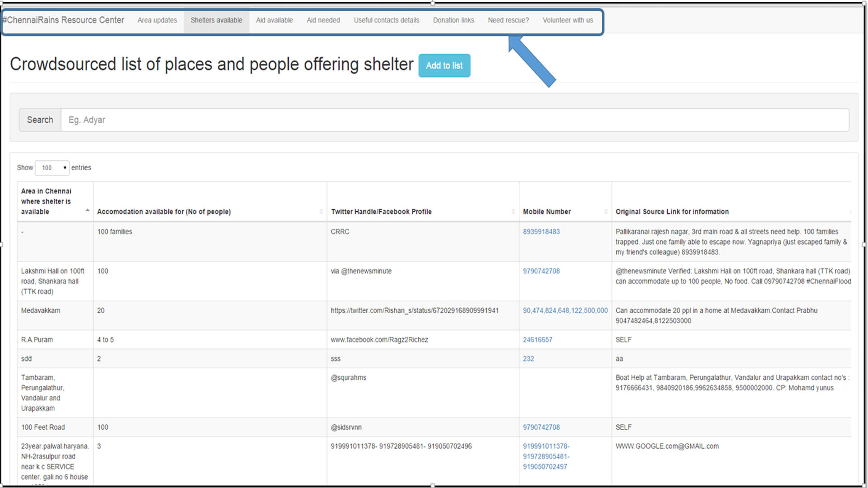
Task: Click the Need rescue icon
Action: pyautogui.click(x=508, y=20)
